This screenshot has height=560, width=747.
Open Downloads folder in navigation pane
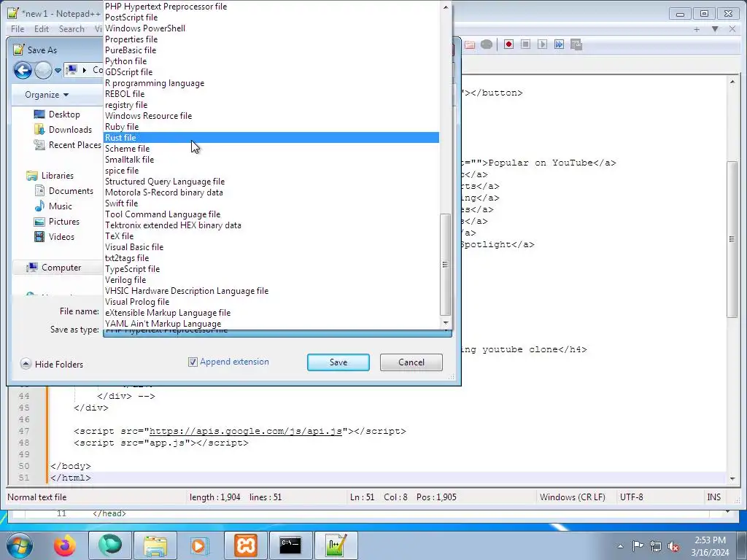(70, 130)
